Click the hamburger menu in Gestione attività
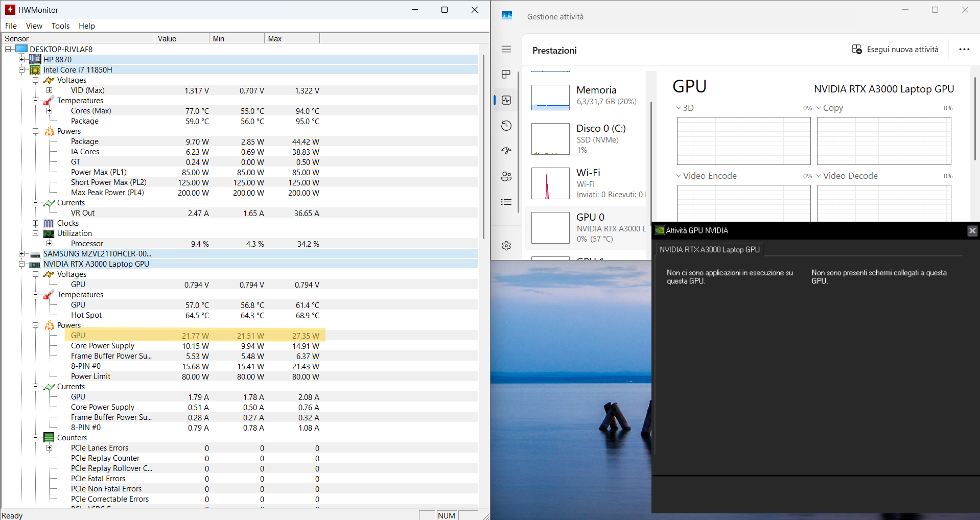The image size is (980, 520). click(x=506, y=49)
